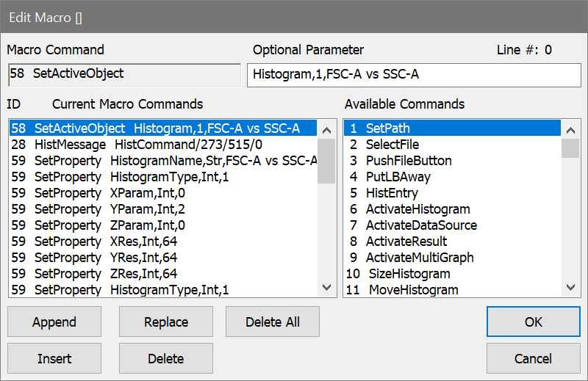Select SizeHistogram from available commands

[x=409, y=274]
